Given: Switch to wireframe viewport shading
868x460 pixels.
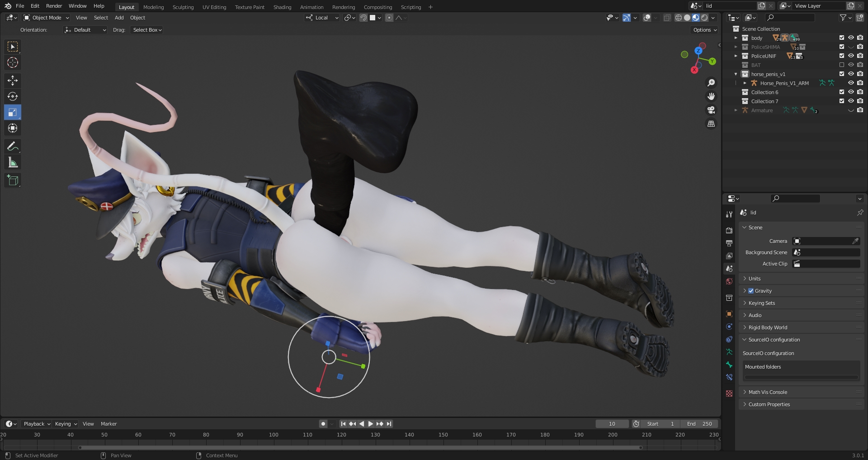Looking at the screenshot, I should tap(678, 18).
